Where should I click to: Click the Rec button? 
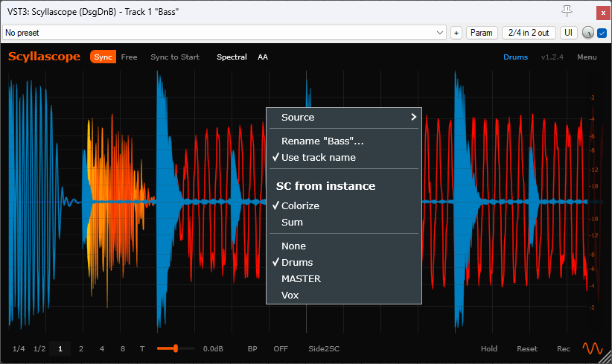(564, 349)
